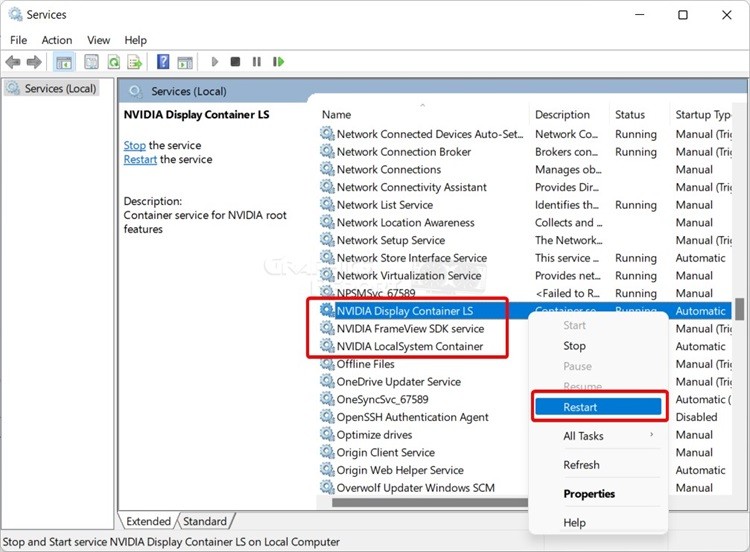Screen dimensions: 750x552
Task: Click gear icon beside Network List Service
Action: pos(327,204)
